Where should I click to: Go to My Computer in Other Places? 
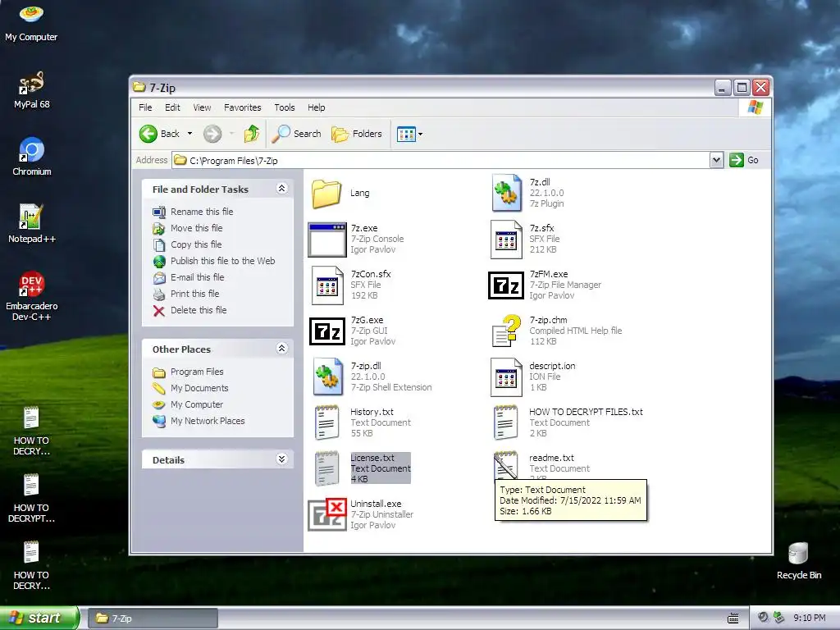(x=197, y=404)
